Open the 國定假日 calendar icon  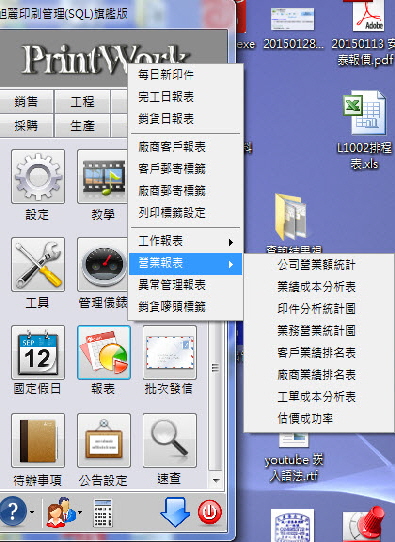point(38,352)
